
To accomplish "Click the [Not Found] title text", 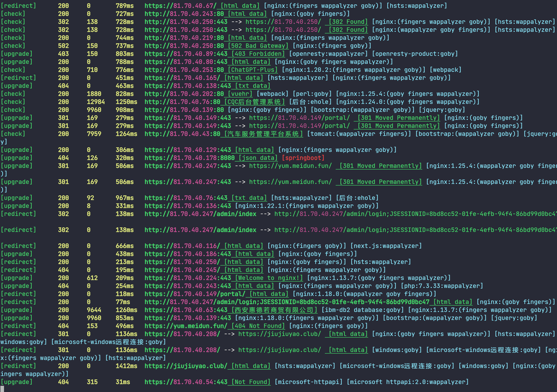I will click(x=251, y=382).
